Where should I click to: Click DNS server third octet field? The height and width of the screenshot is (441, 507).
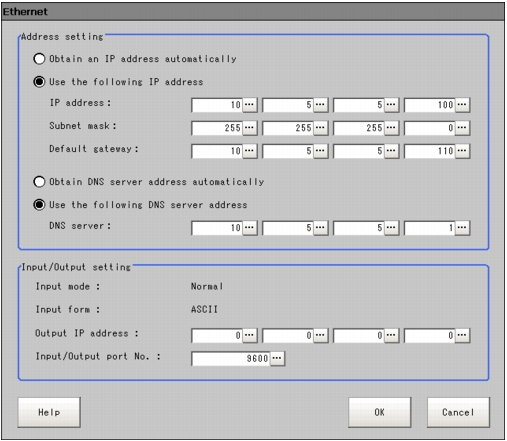[359, 228]
